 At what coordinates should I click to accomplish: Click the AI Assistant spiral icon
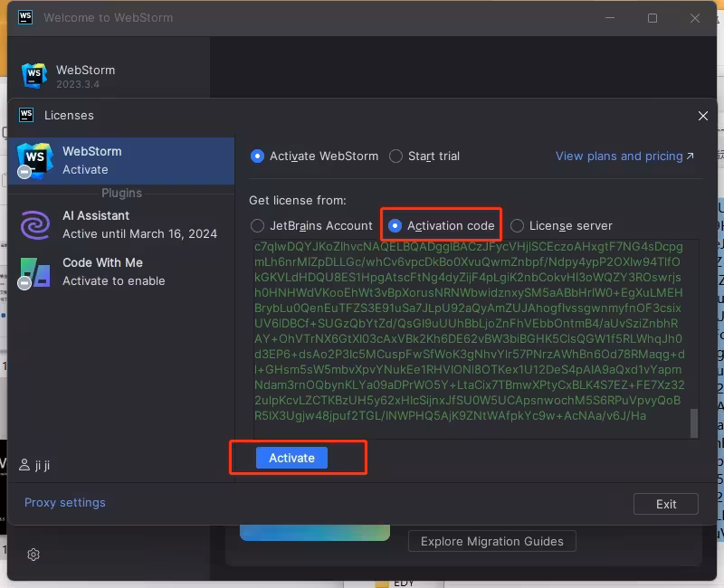35,224
